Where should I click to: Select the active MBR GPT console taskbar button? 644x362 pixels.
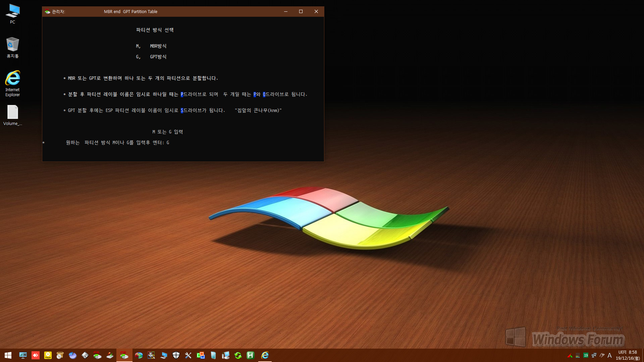tap(124, 355)
